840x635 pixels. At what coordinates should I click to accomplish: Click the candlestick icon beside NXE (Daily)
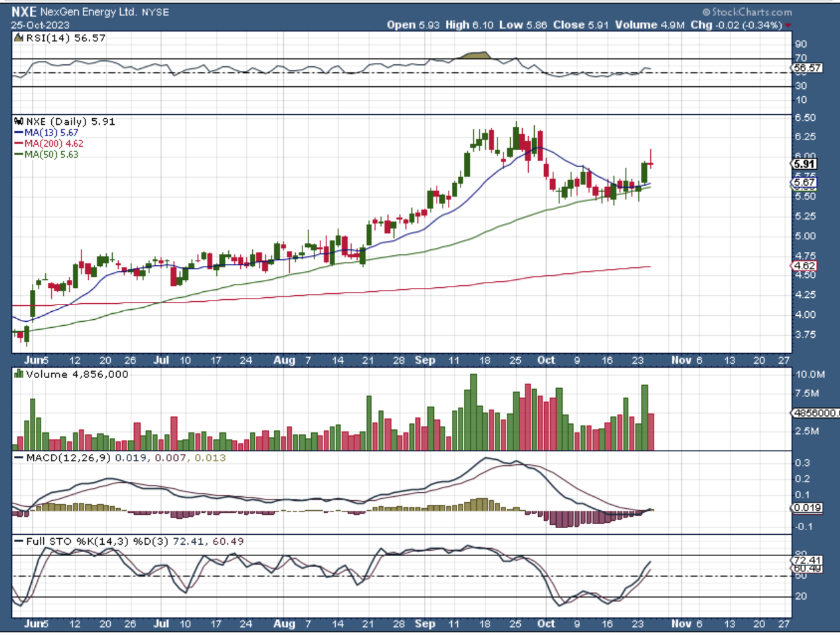point(19,121)
